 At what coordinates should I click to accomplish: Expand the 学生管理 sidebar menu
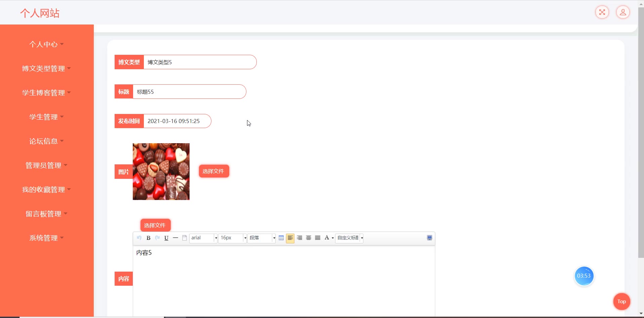click(47, 117)
